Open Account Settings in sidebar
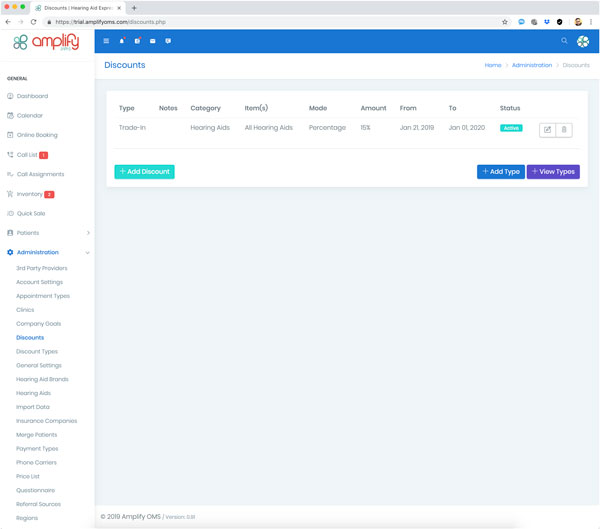 click(x=39, y=282)
